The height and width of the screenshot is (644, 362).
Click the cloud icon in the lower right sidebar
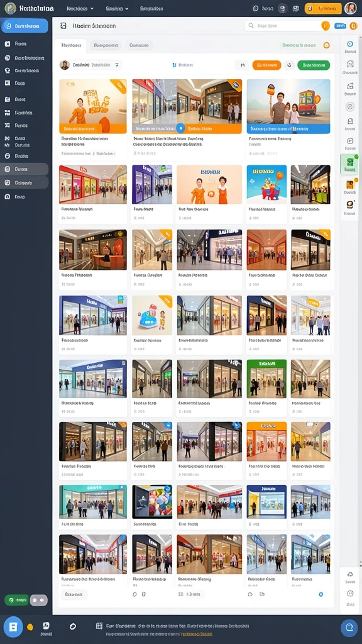point(350,574)
